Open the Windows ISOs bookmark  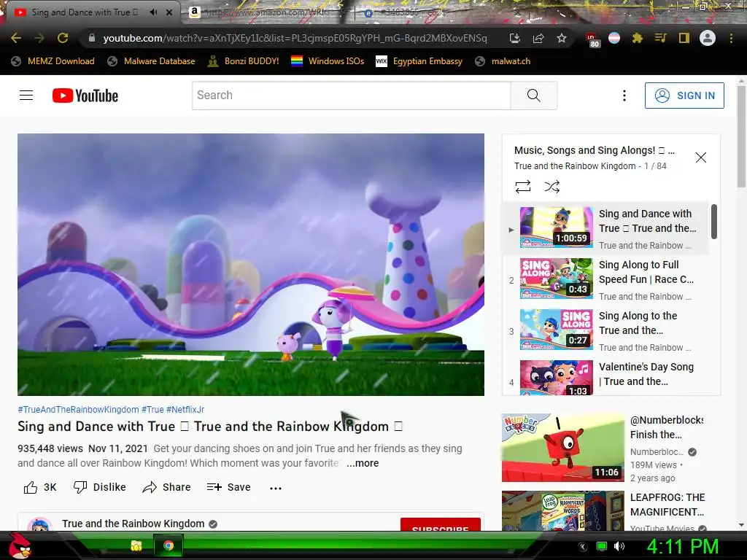[x=328, y=61]
